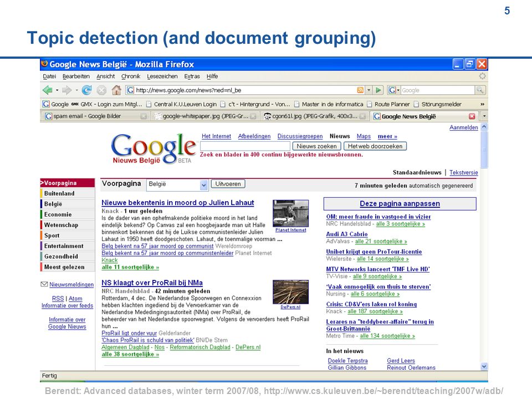
Task: Click the Julien Lahaut article thumbnail
Action: click(291, 213)
